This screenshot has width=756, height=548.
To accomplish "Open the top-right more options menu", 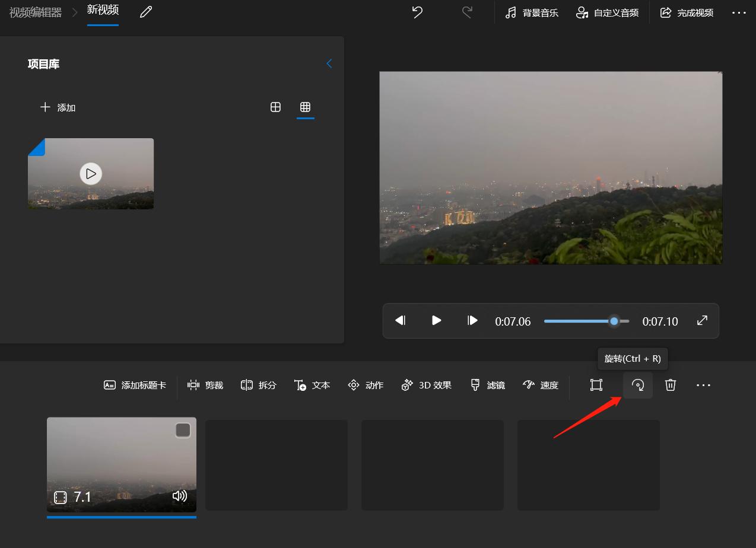I will (739, 12).
